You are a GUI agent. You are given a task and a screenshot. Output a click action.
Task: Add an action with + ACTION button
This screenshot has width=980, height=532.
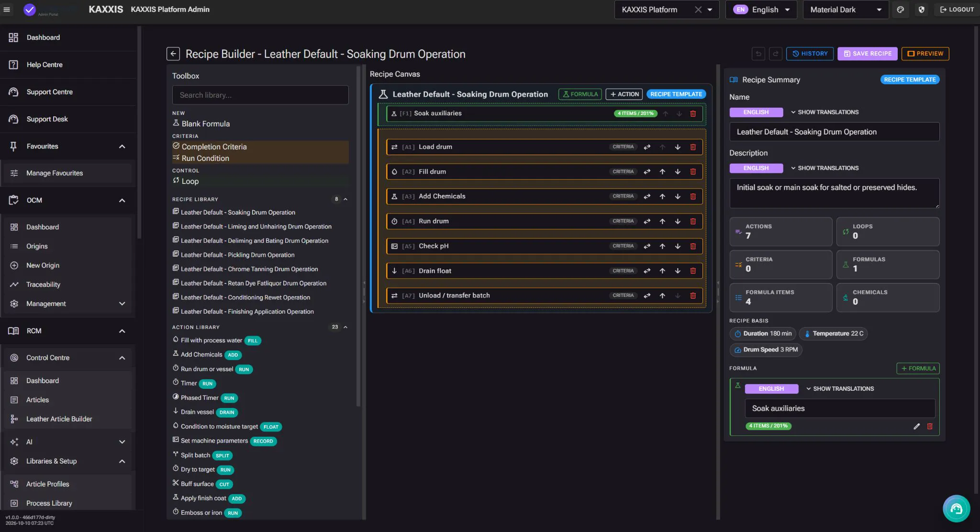point(624,94)
